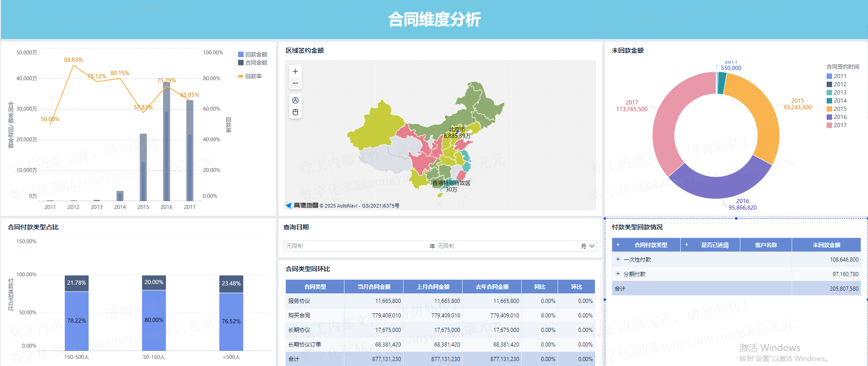The width and height of the screenshot is (868, 366).
Task: Click the 2015 legend color swatch
Action: click(x=829, y=109)
